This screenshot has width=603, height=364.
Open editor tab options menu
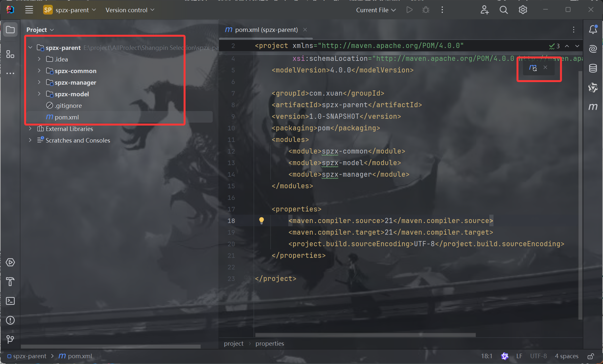click(574, 30)
